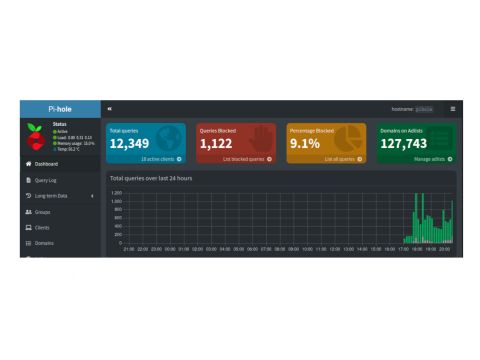The width and height of the screenshot is (480, 360).
Task: Click the 17:00 label on chart x-axis
Action: [403, 249]
